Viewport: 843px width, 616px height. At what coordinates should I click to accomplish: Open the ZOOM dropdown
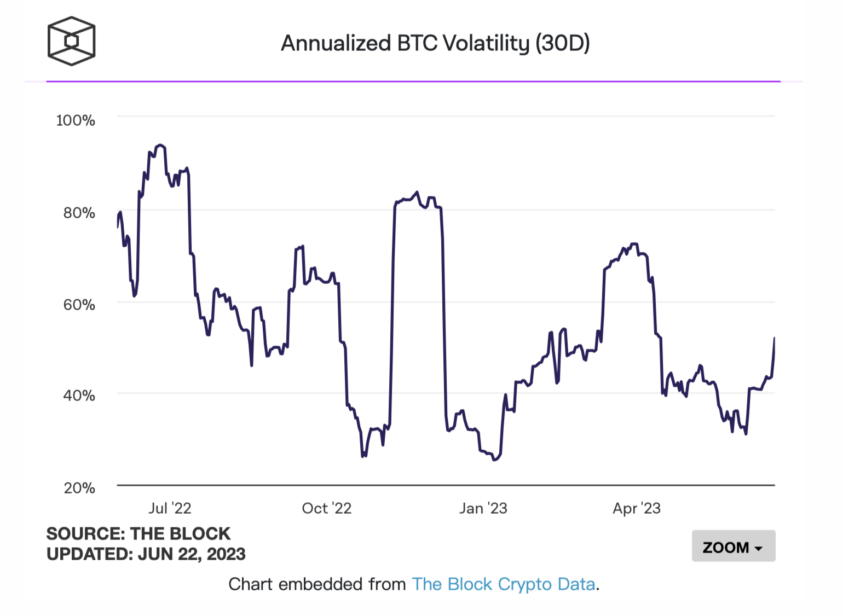(733, 546)
